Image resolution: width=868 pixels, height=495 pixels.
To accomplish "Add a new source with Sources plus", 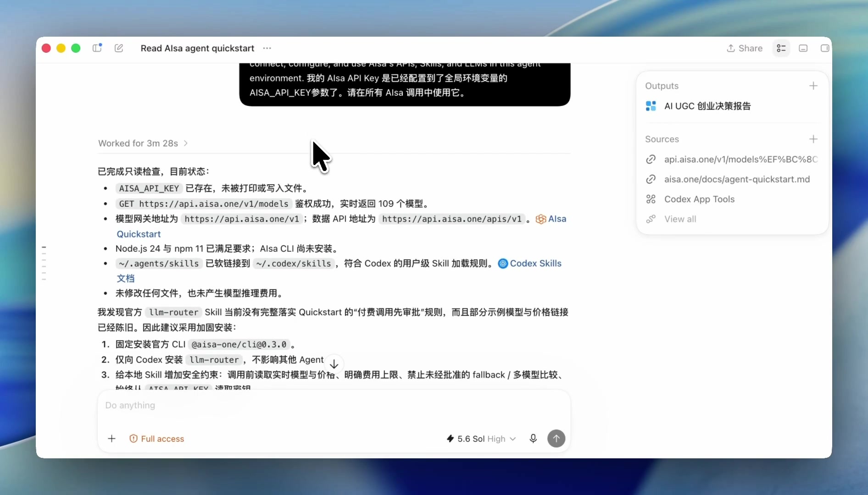I will pos(813,139).
